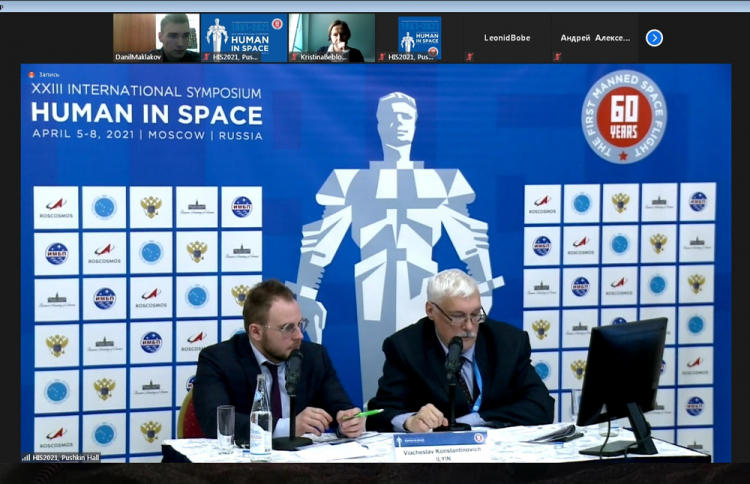Click the next participants arrow button

point(654,38)
